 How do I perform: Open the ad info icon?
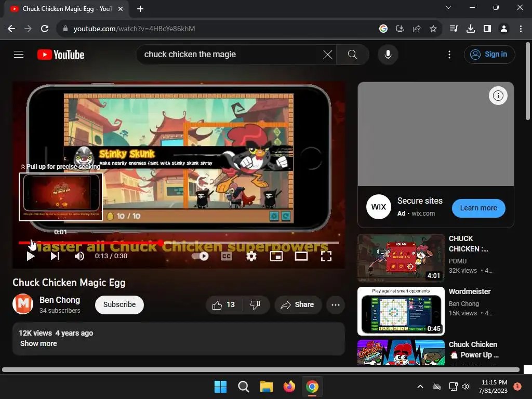[x=498, y=96]
